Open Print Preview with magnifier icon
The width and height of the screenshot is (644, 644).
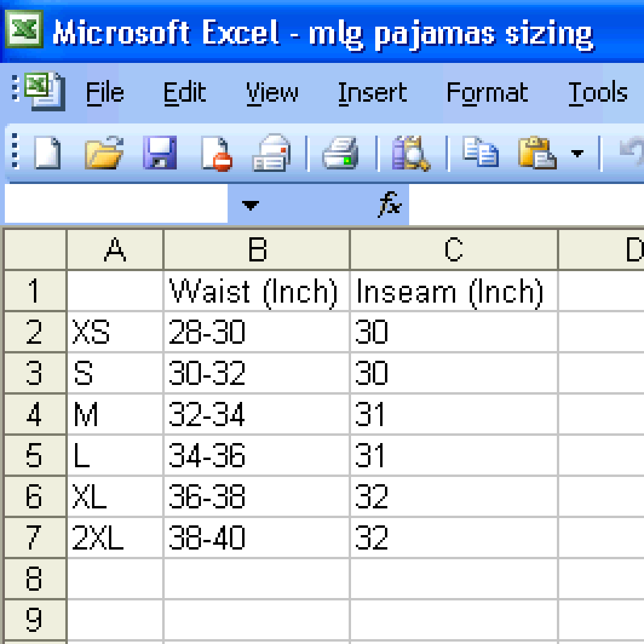(411, 152)
